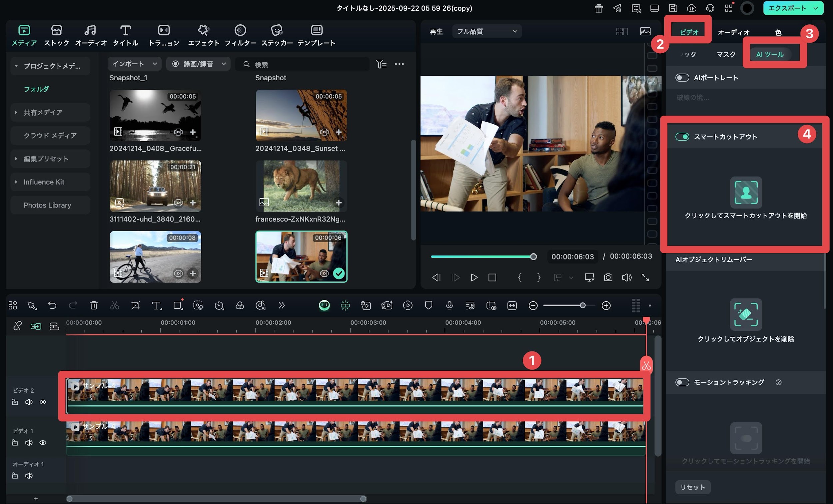Open the Record dropdown
Viewport: 833px width, 504px height.
198,64
